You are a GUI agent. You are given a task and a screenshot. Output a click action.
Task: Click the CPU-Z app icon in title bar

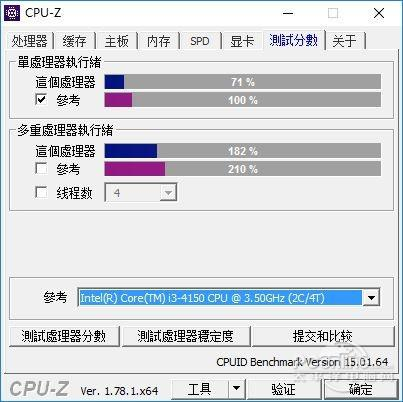[x=12, y=13]
